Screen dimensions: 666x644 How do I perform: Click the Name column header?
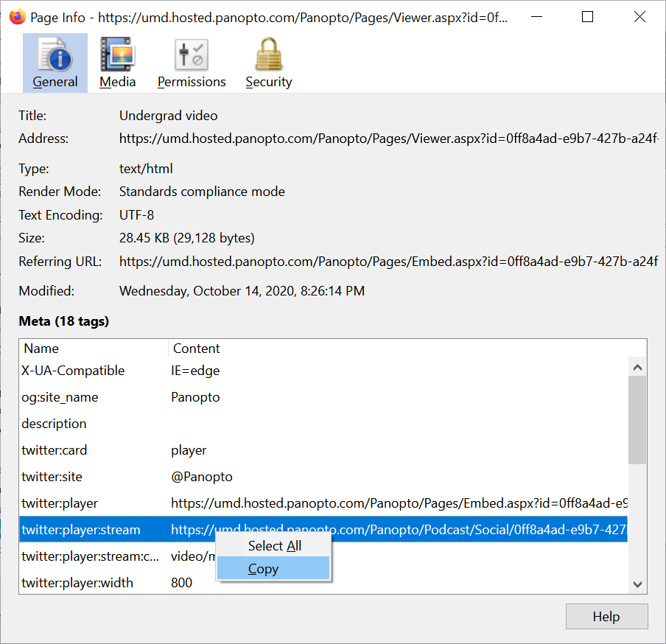tap(94, 349)
